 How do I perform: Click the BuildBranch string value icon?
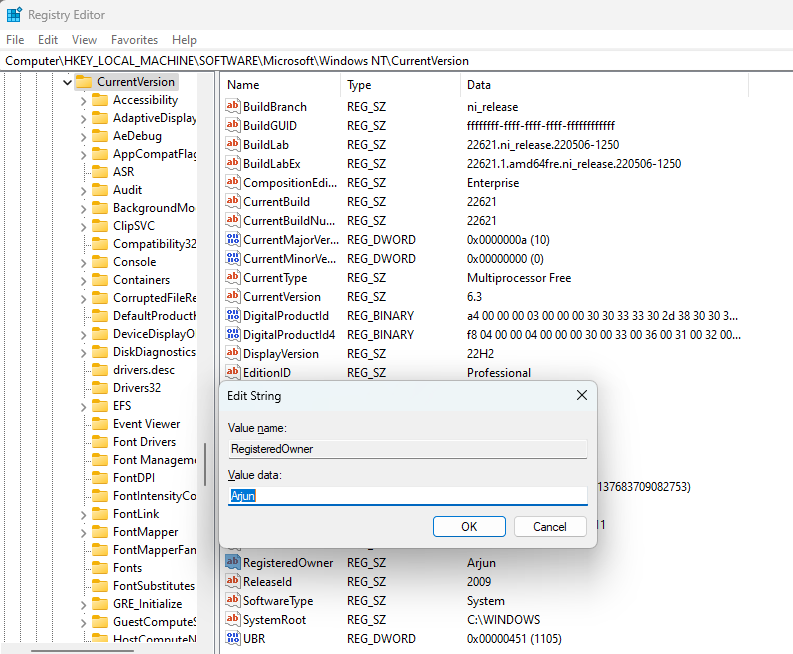pyautogui.click(x=233, y=106)
